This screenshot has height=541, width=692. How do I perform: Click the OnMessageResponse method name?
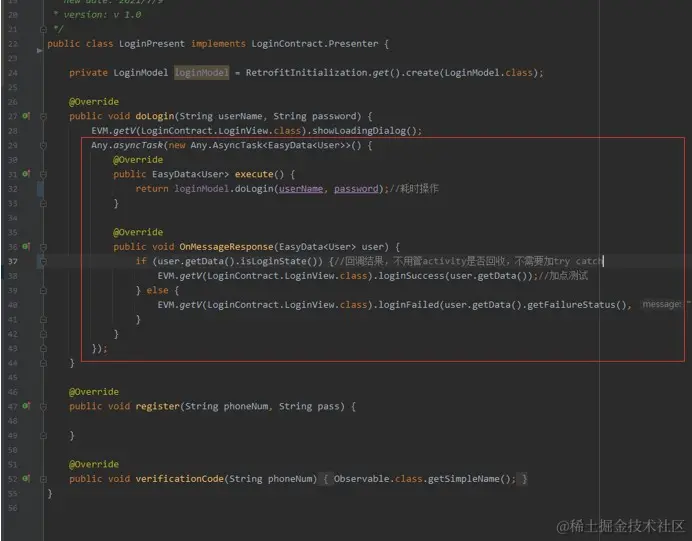coord(226,247)
